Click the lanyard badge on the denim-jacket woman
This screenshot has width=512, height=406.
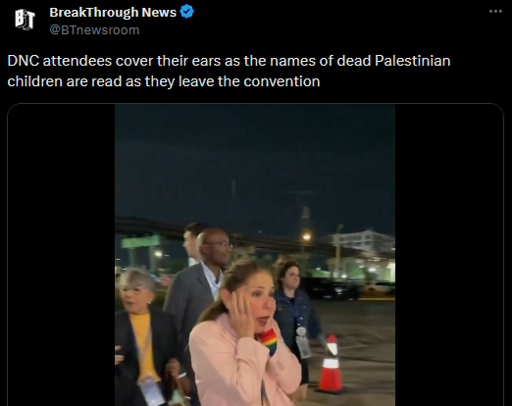302,343
